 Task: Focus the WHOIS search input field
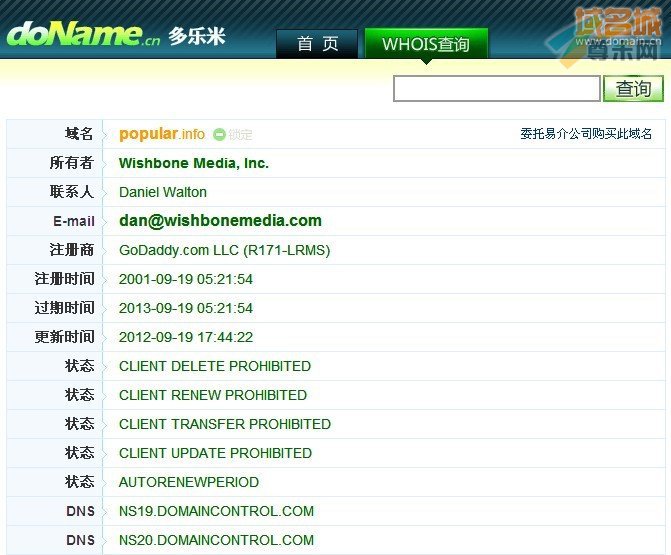(x=497, y=89)
